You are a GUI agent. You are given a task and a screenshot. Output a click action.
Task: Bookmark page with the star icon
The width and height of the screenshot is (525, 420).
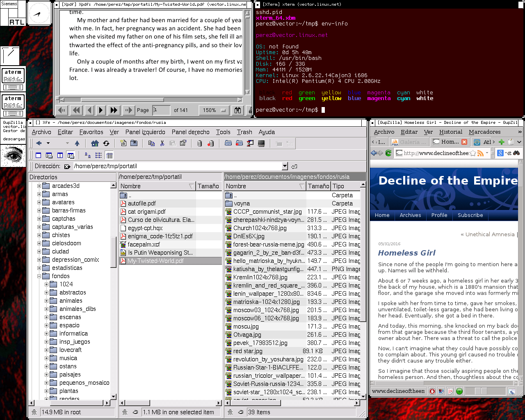(473, 153)
